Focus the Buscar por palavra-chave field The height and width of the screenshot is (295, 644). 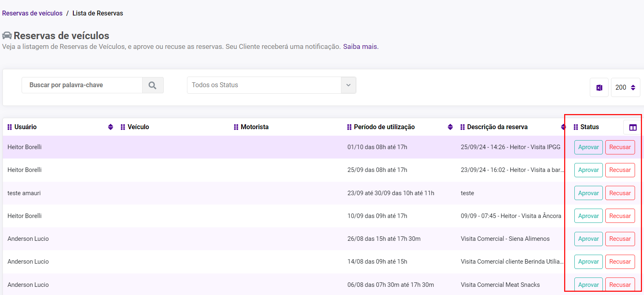tap(82, 85)
